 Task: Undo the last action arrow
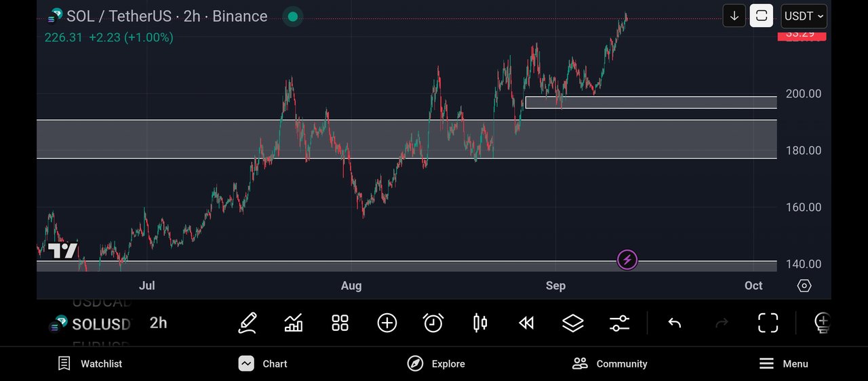click(x=674, y=323)
